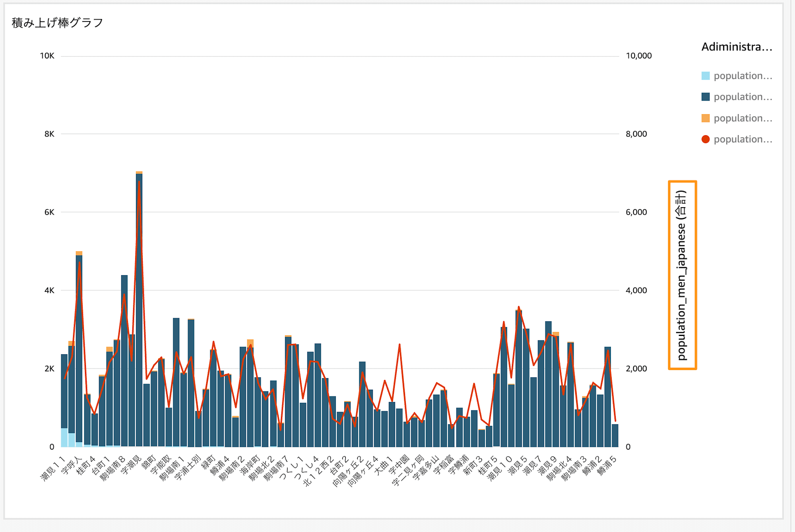Click the 緑町 x-axis label

[208, 462]
